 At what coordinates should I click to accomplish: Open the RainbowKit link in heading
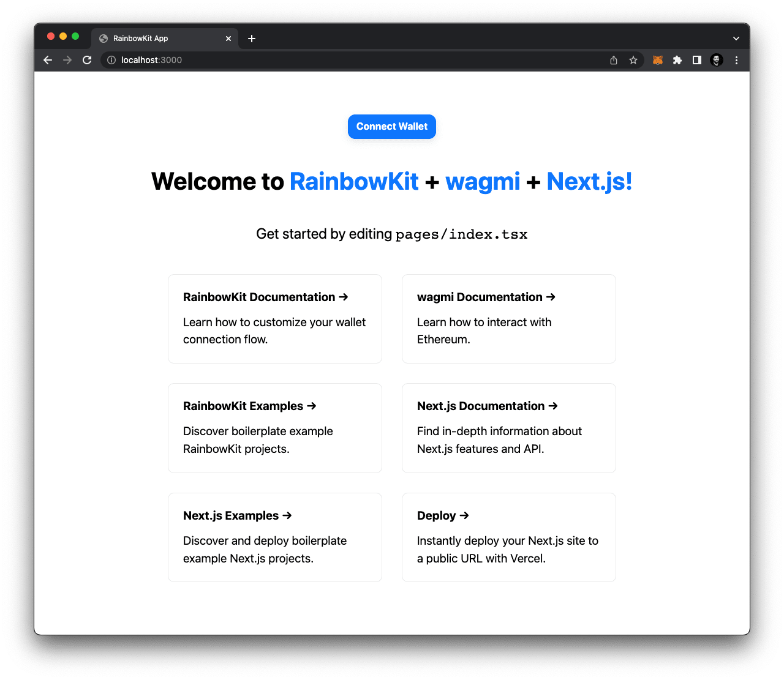[x=354, y=182]
